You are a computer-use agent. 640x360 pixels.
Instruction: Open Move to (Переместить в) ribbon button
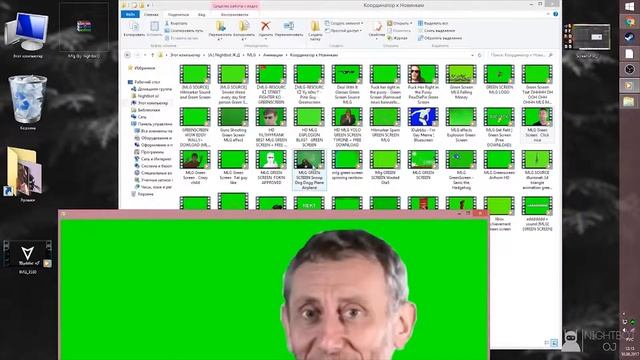(x=220, y=31)
